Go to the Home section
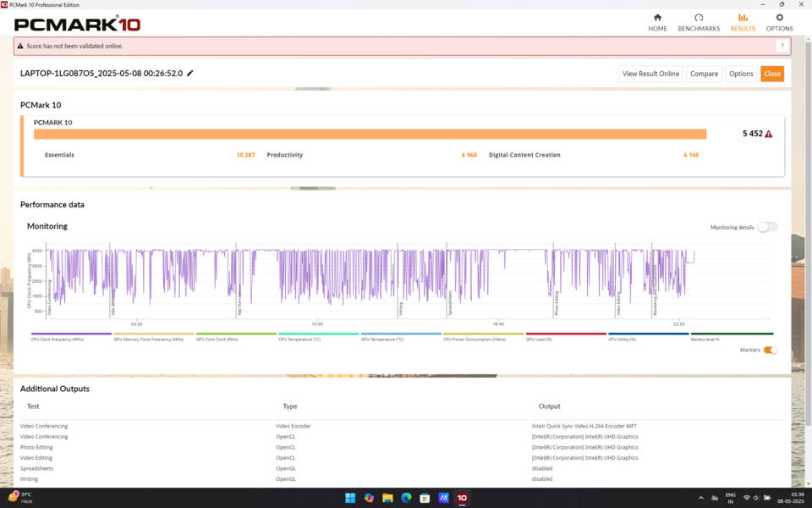This screenshot has width=812, height=508. tap(657, 23)
